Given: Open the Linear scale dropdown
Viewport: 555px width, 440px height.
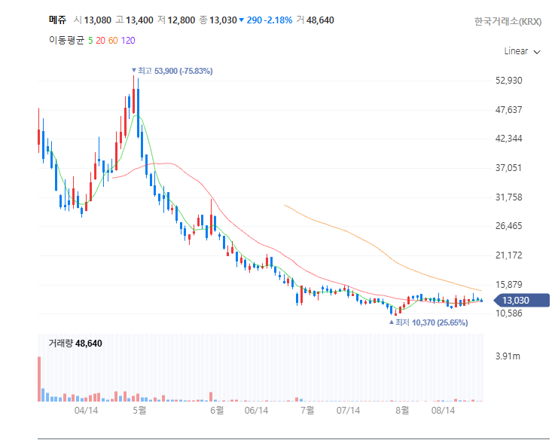Looking at the screenshot, I should pyautogui.click(x=522, y=51).
